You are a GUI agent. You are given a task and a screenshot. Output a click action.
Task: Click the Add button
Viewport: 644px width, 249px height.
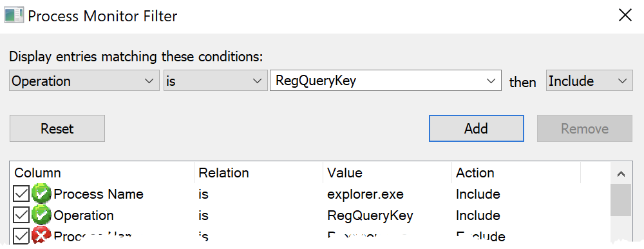[477, 128]
